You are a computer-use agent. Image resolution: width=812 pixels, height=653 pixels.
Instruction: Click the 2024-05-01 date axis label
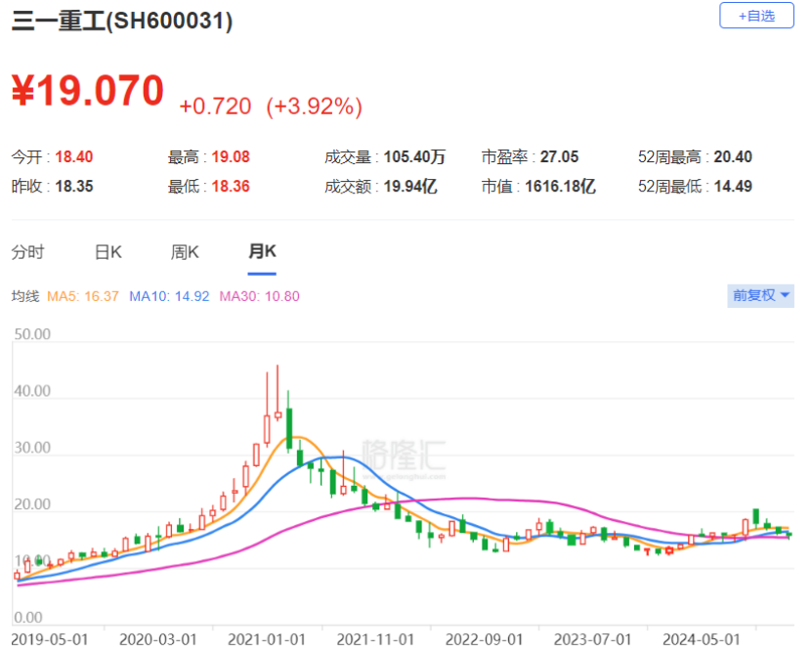tap(702, 639)
